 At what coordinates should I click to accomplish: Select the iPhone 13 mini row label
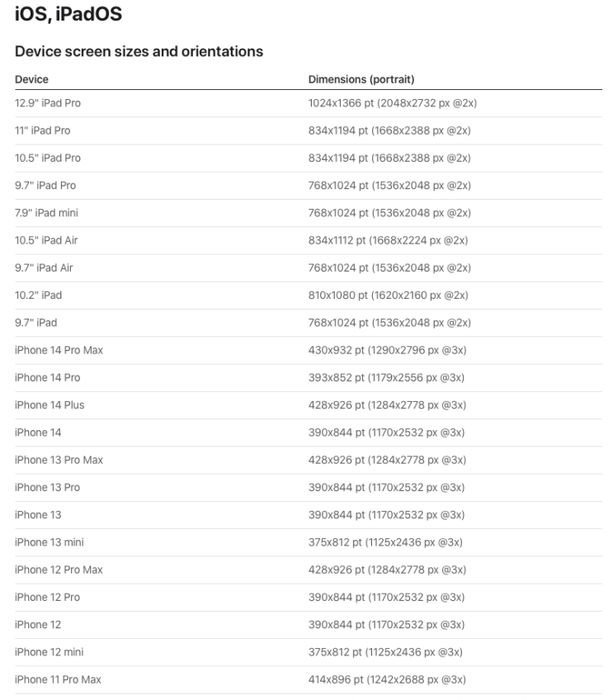pyautogui.click(x=49, y=542)
